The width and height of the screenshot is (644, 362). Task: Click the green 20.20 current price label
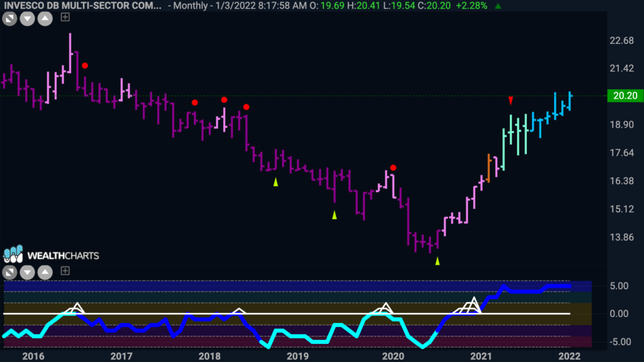click(x=625, y=96)
